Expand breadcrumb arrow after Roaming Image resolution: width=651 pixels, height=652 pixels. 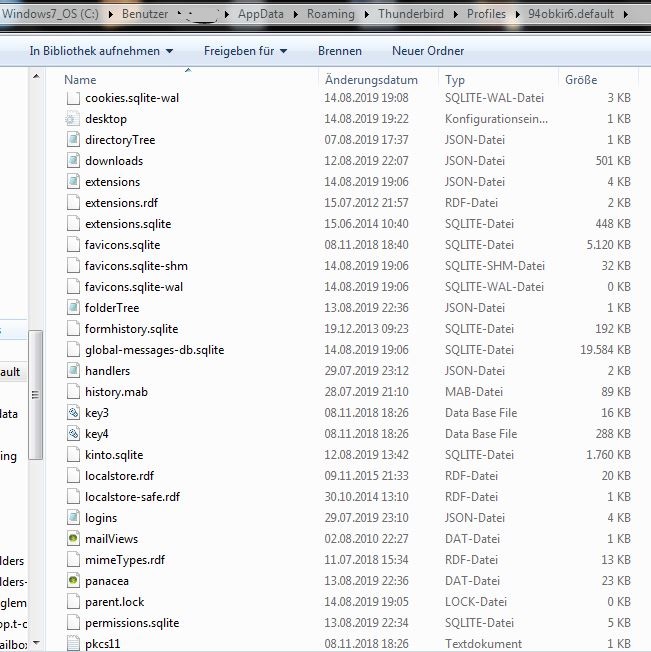(x=367, y=15)
